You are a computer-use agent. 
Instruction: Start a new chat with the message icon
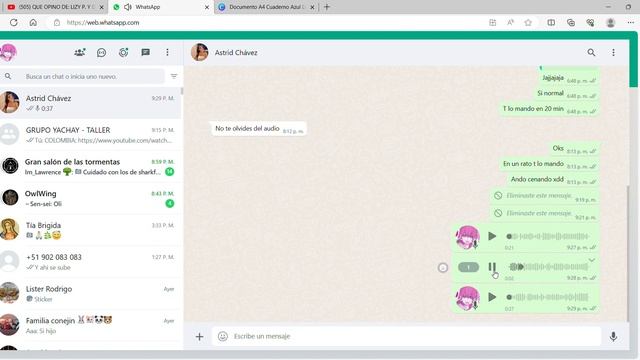click(145, 52)
